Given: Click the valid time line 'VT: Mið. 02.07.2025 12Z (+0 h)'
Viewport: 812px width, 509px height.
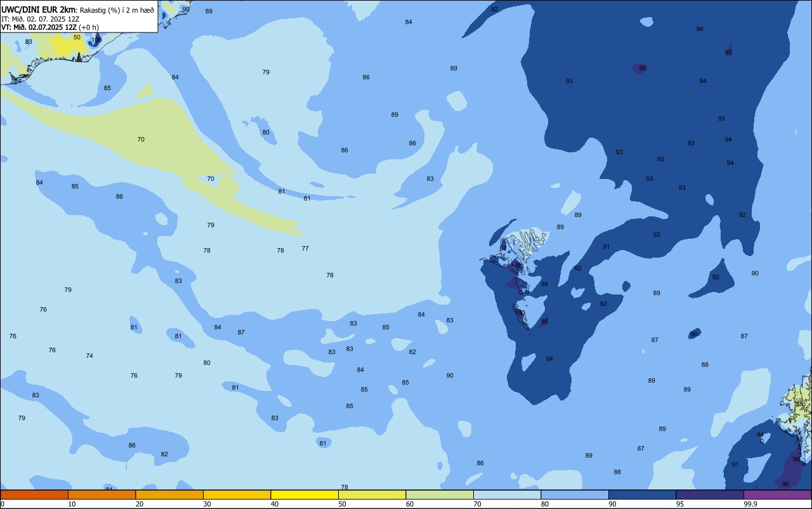Looking at the screenshot, I should [50, 27].
